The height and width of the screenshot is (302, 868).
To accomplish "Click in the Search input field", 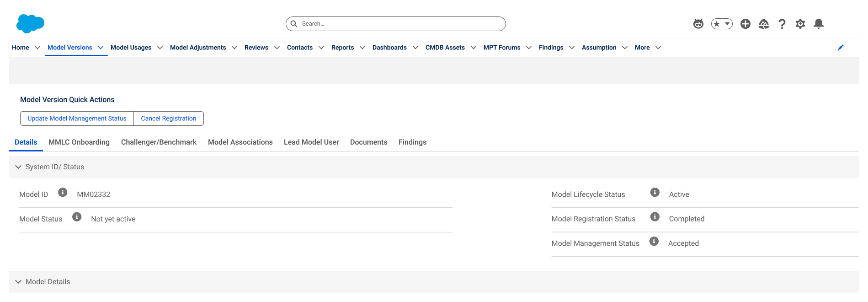I will (396, 24).
